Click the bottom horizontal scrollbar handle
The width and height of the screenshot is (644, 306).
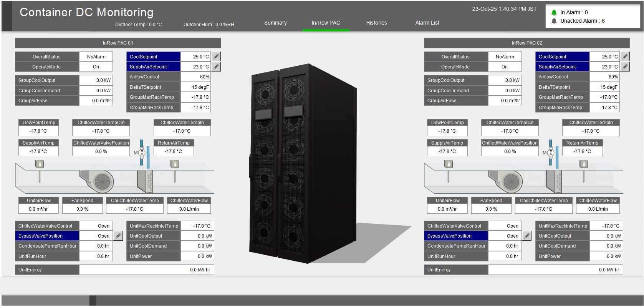tap(93, 300)
